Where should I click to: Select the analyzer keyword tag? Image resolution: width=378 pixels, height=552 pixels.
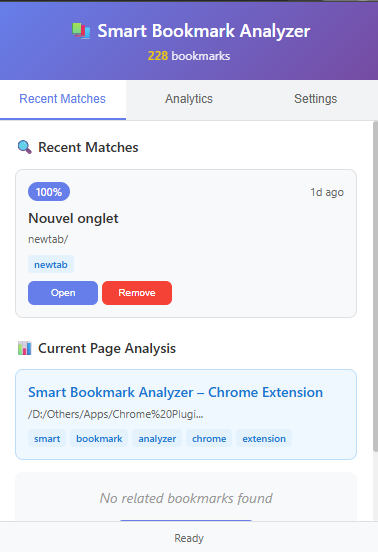point(157,439)
